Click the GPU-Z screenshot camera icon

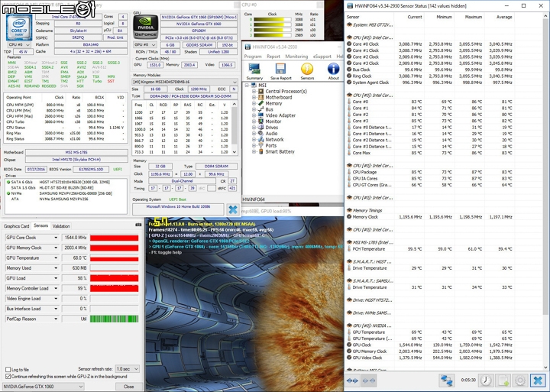[138, 225]
